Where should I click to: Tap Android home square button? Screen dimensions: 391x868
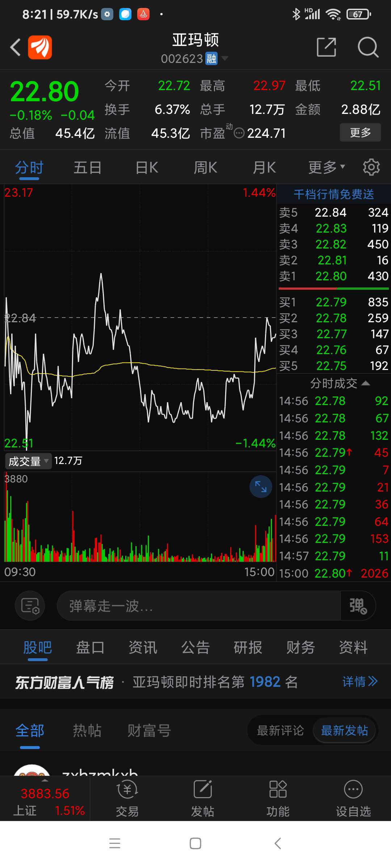coord(195,843)
